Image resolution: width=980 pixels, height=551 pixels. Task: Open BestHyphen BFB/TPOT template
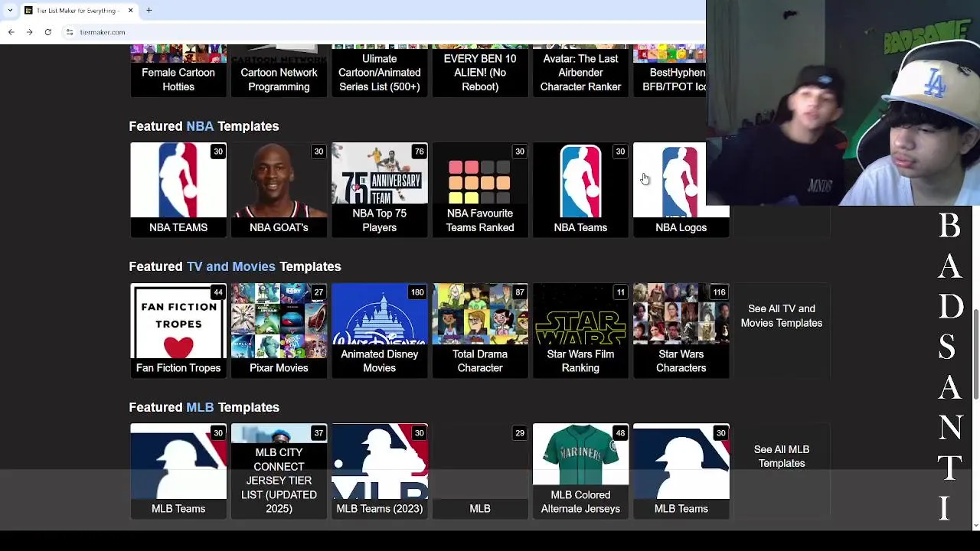pos(670,70)
